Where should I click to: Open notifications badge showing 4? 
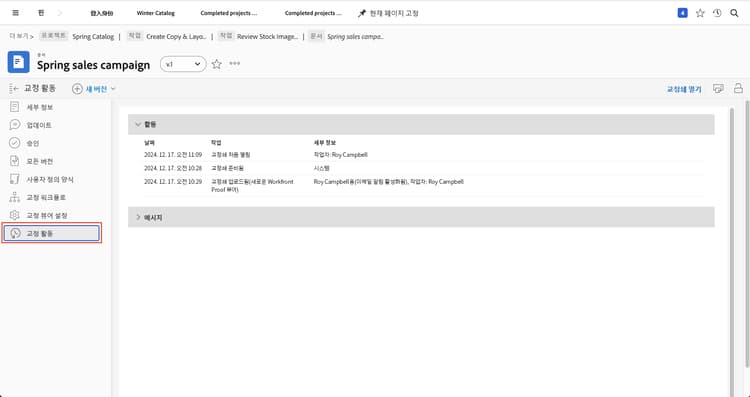point(683,13)
